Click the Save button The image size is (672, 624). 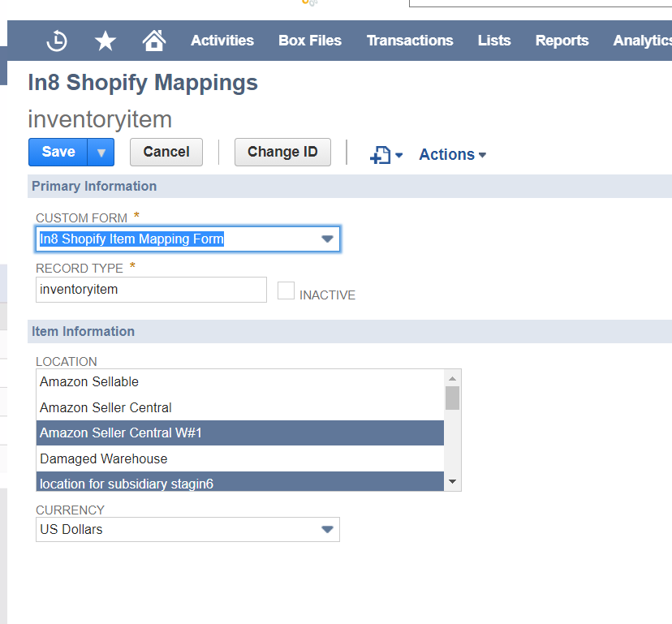tap(57, 152)
